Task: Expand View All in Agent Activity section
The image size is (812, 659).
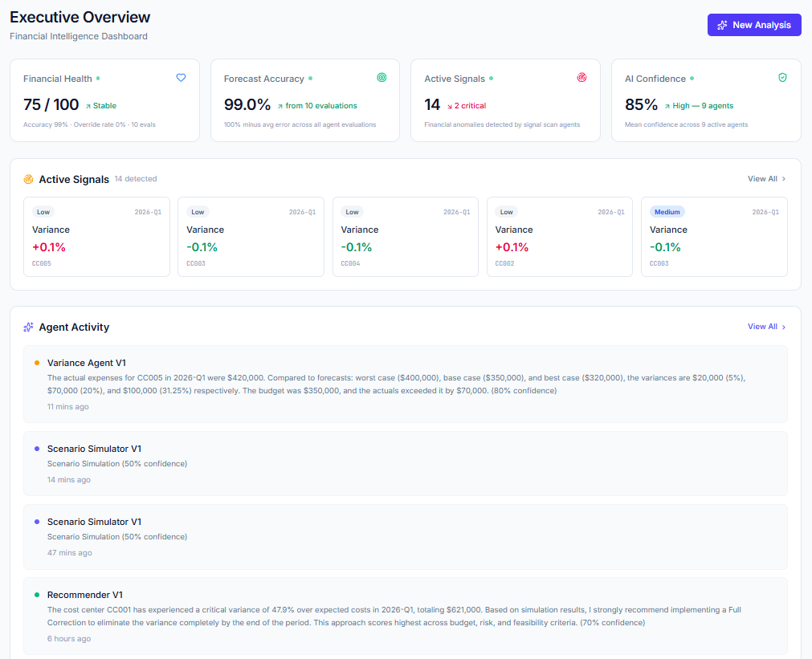Action: pos(764,327)
